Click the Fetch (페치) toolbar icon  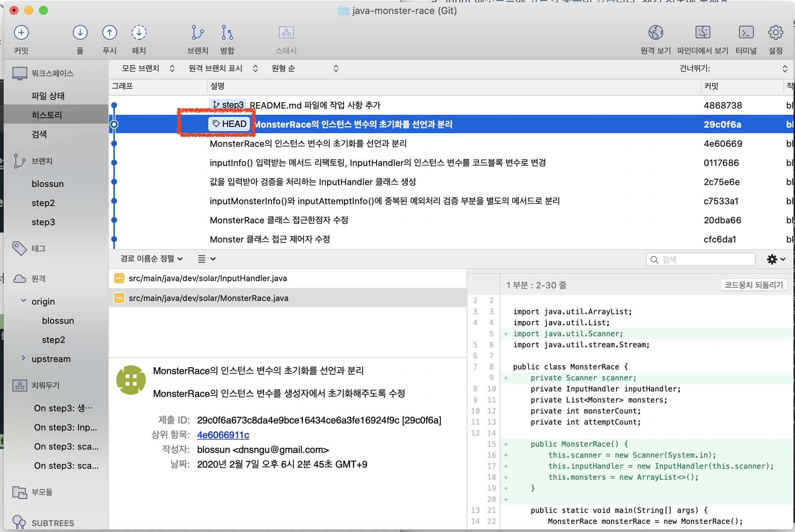pyautogui.click(x=139, y=33)
